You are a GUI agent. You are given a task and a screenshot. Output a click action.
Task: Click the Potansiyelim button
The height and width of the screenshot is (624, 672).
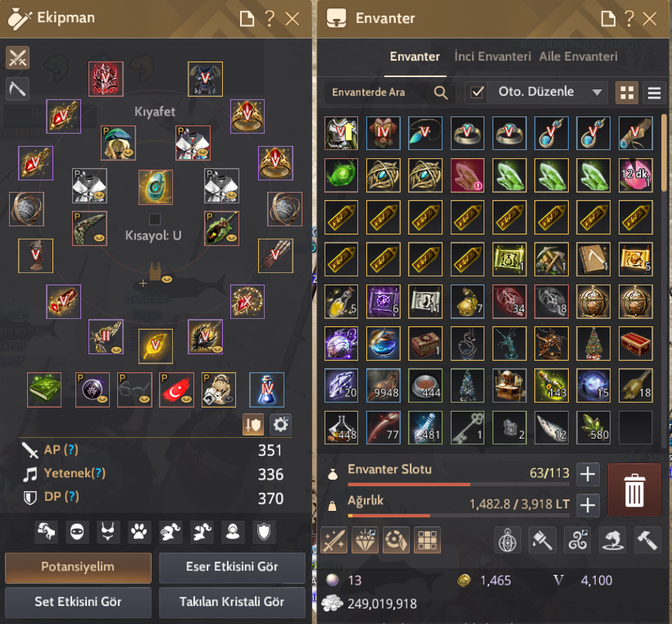pyautogui.click(x=78, y=567)
